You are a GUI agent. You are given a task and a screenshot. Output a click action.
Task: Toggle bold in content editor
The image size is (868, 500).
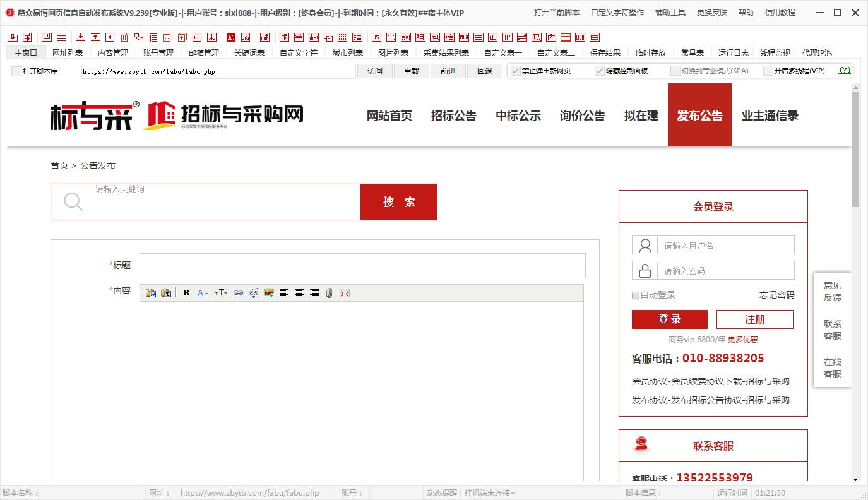click(x=186, y=293)
